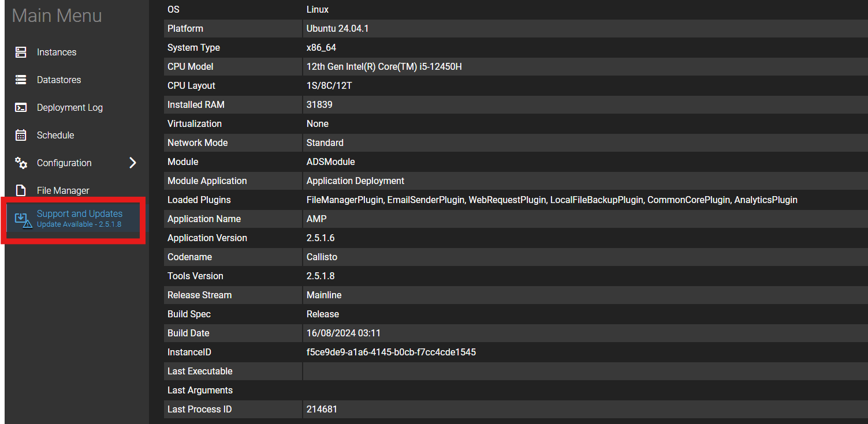Screen dimensions: 868x424
Task: Select the Build Date value 16/08/2024 03:11
Action: pos(344,333)
